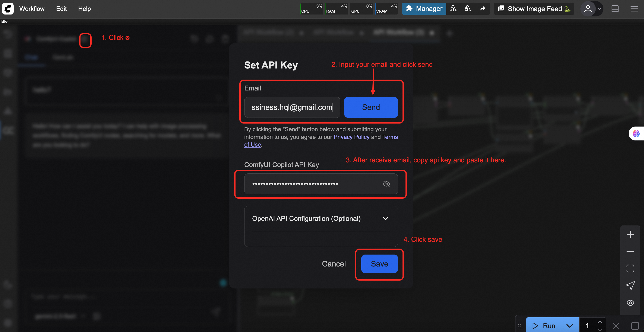Open the Workflow menu
644x332 pixels.
[32, 9]
